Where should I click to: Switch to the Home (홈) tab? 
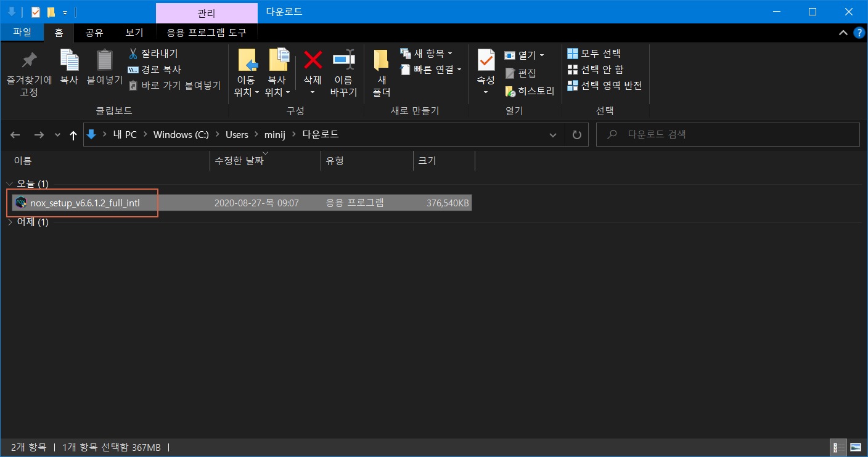tap(59, 33)
